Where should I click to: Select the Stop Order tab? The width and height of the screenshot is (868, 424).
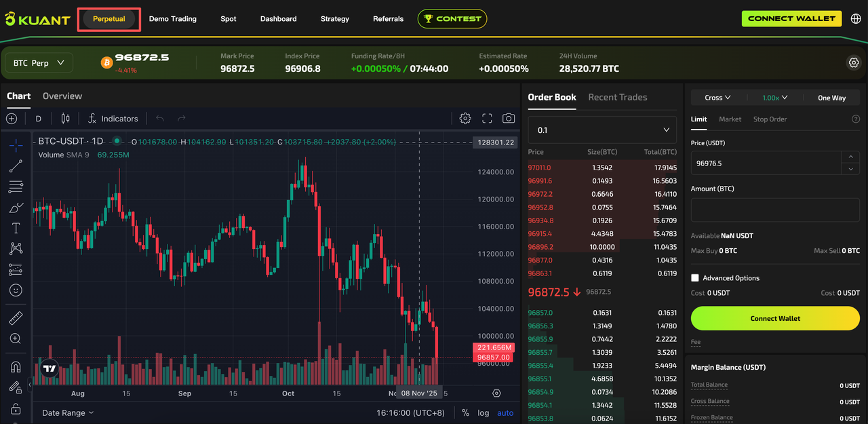pyautogui.click(x=770, y=119)
